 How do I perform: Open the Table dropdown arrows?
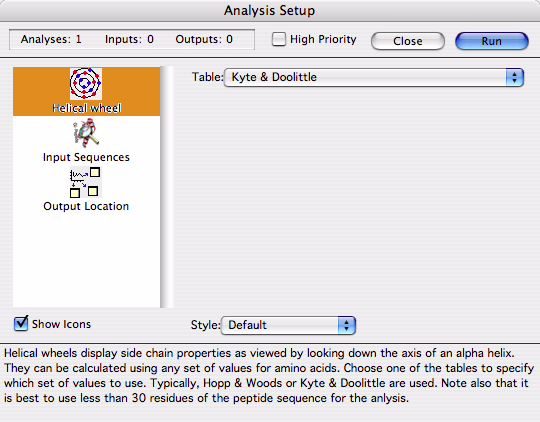(x=515, y=77)
